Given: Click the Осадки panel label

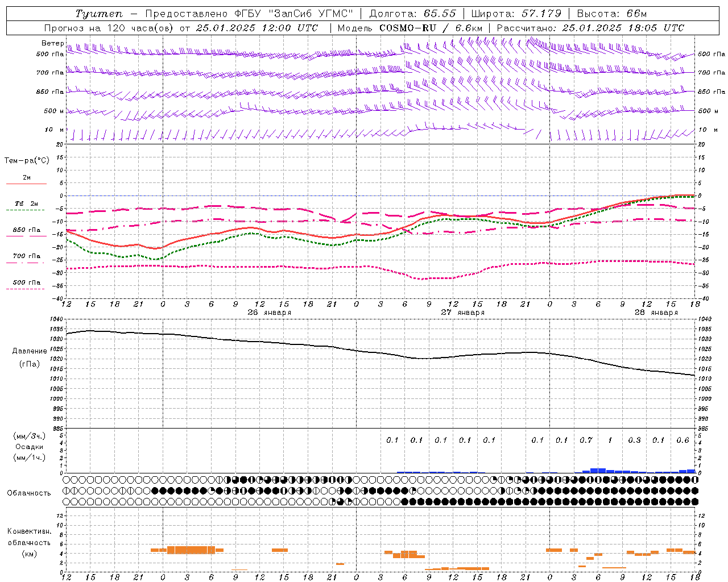Looking at the screenshot, I should pos(30,447).
